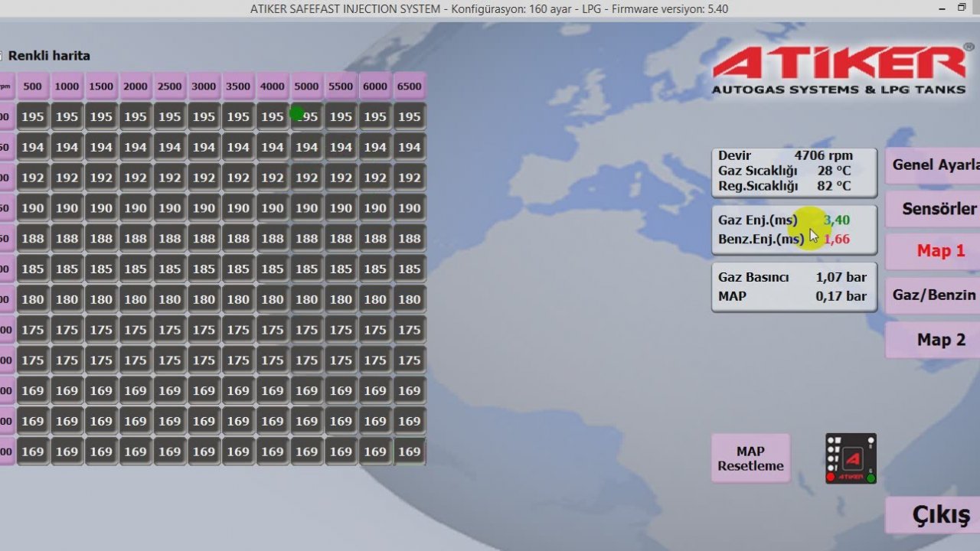Select the Map 1 section
The height and width of the screenshot is (551, 980).
click(x=933, y=251)
